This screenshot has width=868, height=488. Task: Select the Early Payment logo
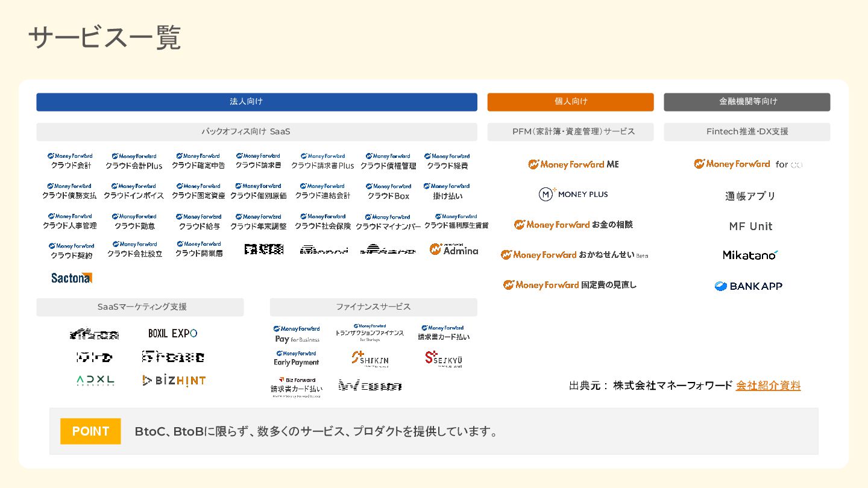(x=296, y=358)
